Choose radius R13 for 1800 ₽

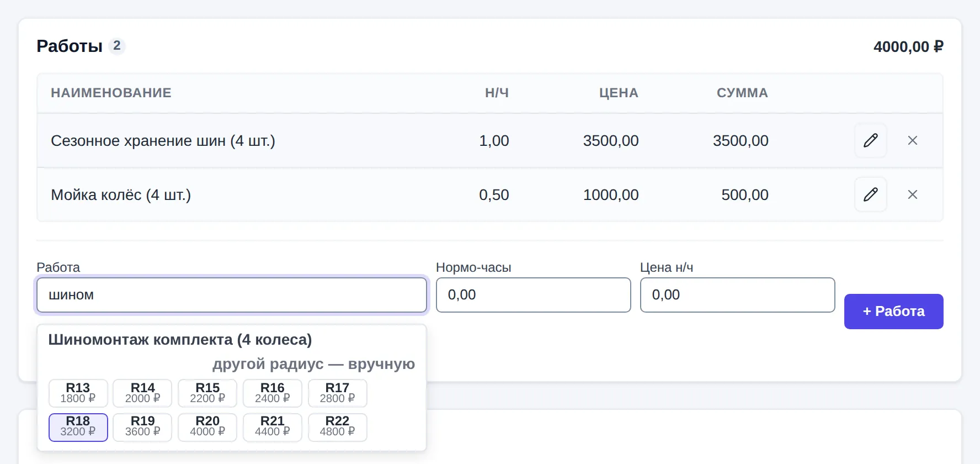tap(78, 393)
